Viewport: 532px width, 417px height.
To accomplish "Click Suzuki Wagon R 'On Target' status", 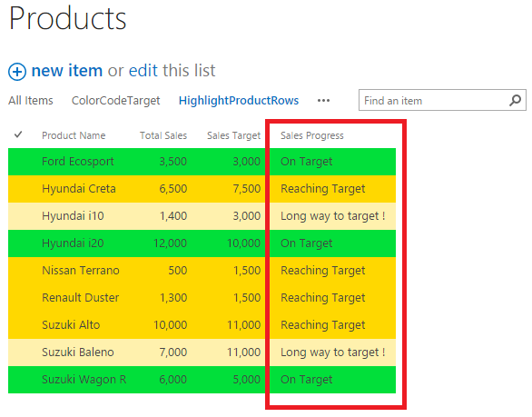I will [x=306, y=380].
